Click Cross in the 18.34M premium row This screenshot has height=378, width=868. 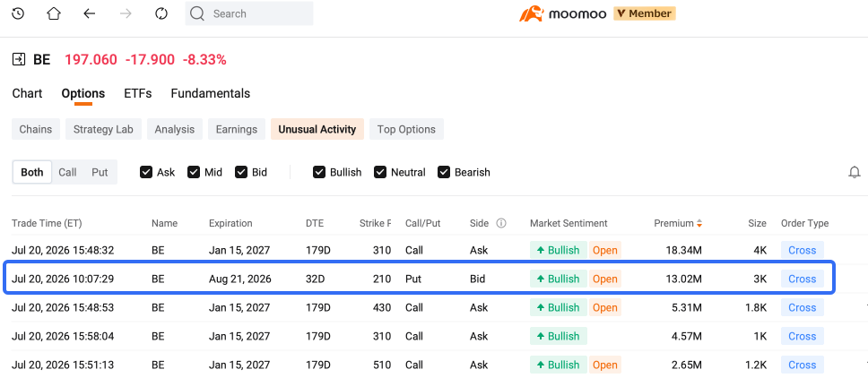pos(803,250)
